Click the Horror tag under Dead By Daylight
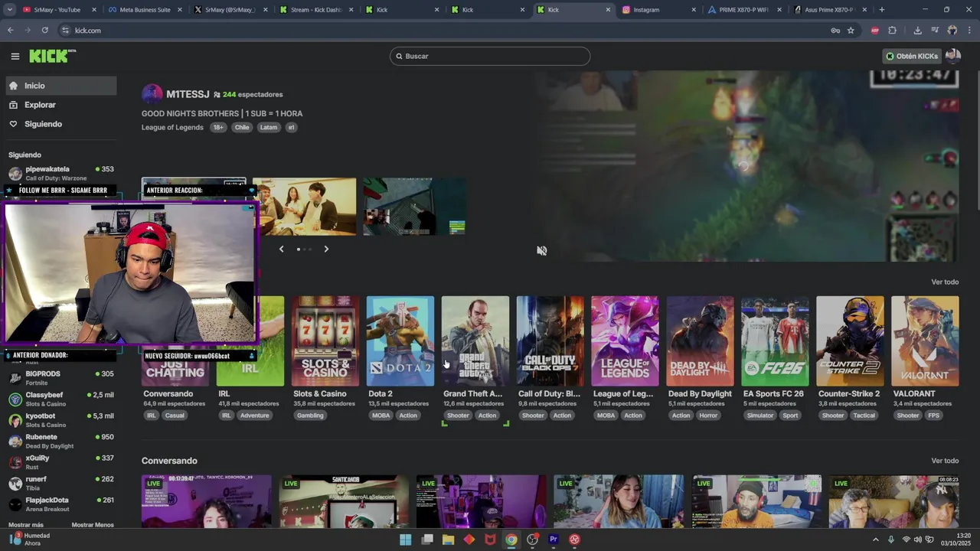980x551 pixels. (708, 416)
